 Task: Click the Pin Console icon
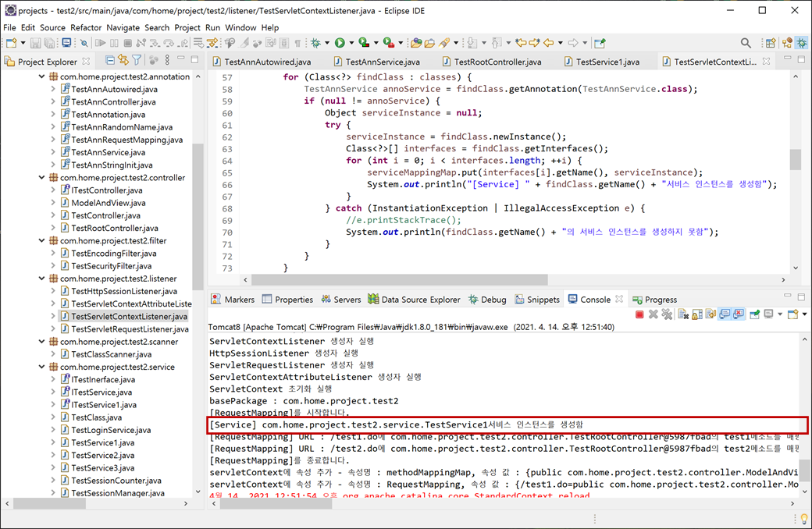754,314
